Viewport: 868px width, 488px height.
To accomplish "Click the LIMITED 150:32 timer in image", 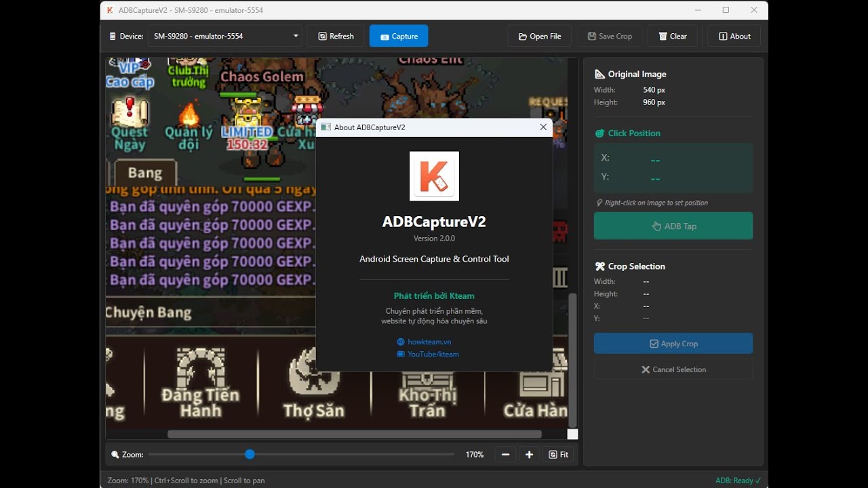I will (247, 138).
